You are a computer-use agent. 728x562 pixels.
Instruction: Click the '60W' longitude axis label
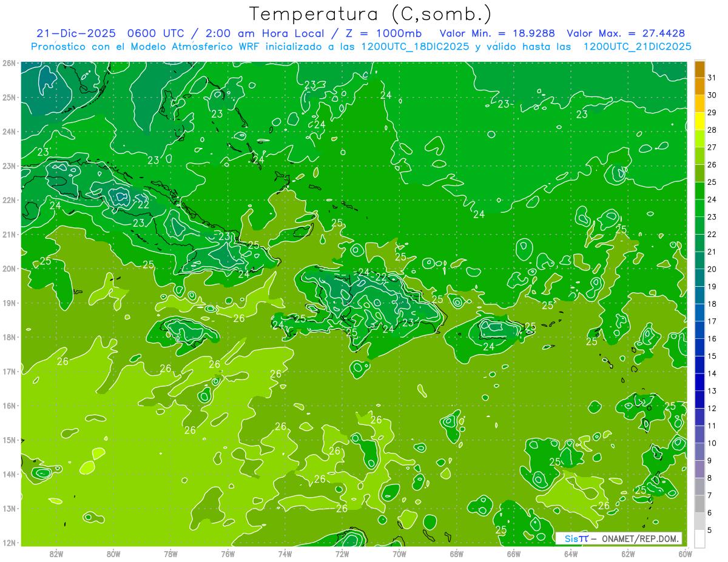coord(685,554)
